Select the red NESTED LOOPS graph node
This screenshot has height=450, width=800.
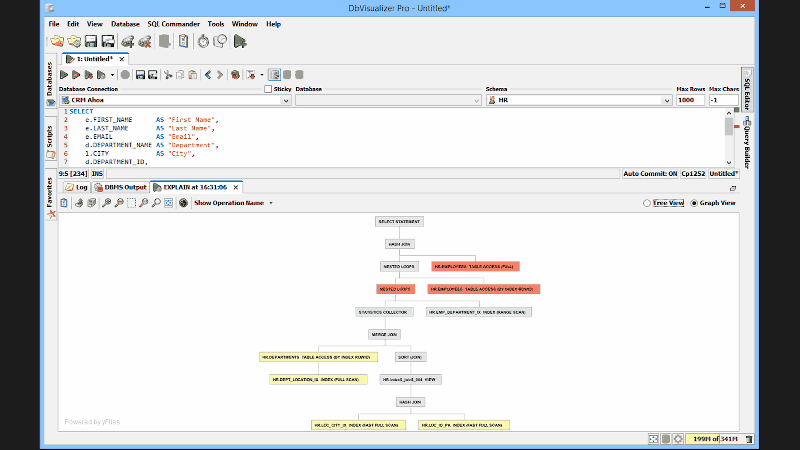point(395,289)
